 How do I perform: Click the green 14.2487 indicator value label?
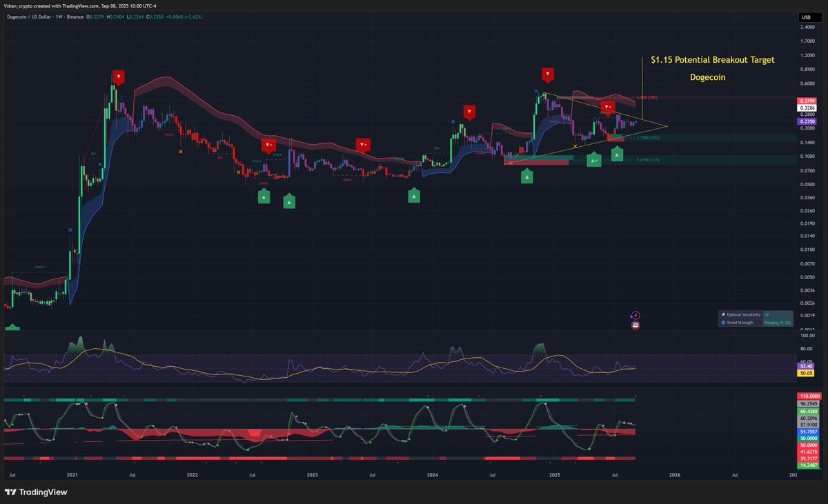tap(807, 466)
